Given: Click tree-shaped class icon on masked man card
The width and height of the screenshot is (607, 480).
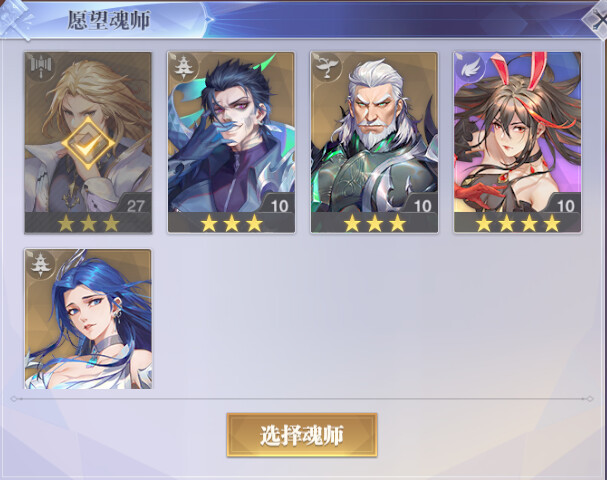Looking at the screenshot, I should coord(182,67).
